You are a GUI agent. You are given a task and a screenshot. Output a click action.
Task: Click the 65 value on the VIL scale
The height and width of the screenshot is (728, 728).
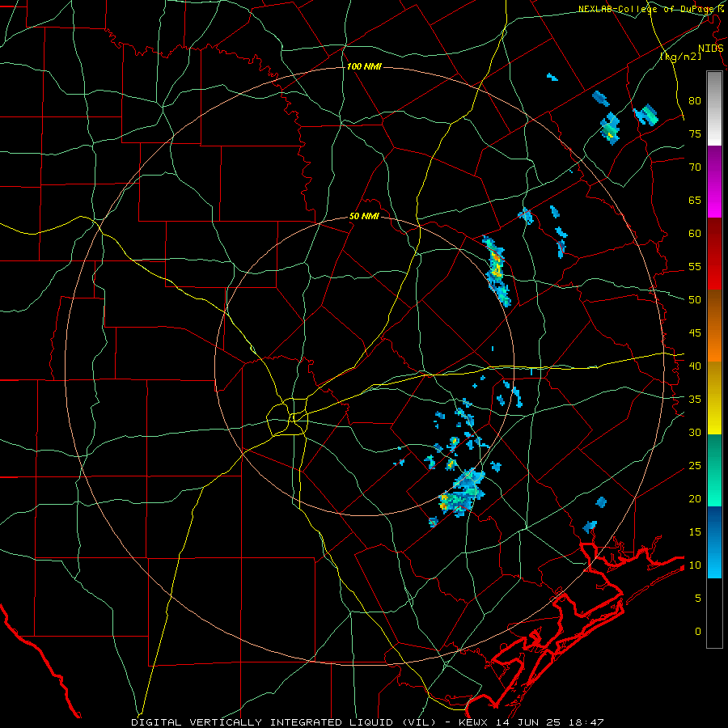695,201
